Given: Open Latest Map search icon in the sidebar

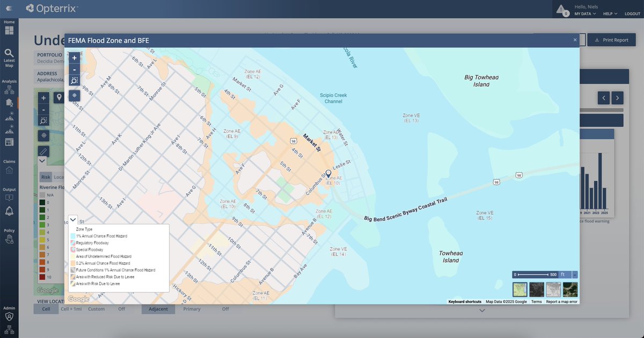Looking at the screenshot, I should pos(9,53).
